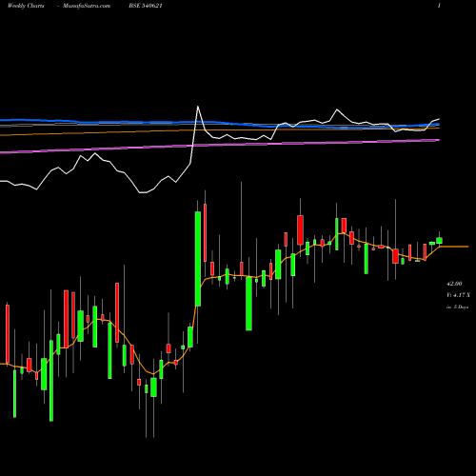Click the 'MunafaSutra.com' label
Screen dimensions: 476x476
point(87,6)
